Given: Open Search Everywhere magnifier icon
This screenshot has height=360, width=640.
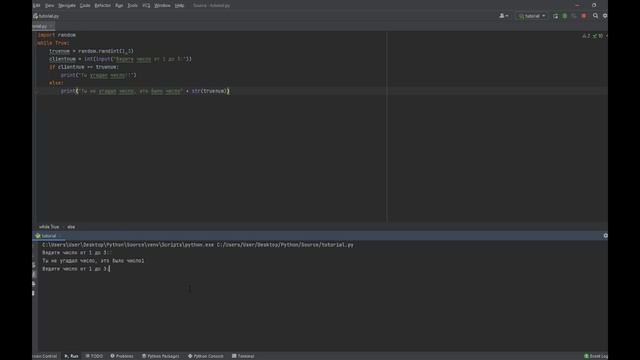Looking at the screenshot, I should [596, 16].
